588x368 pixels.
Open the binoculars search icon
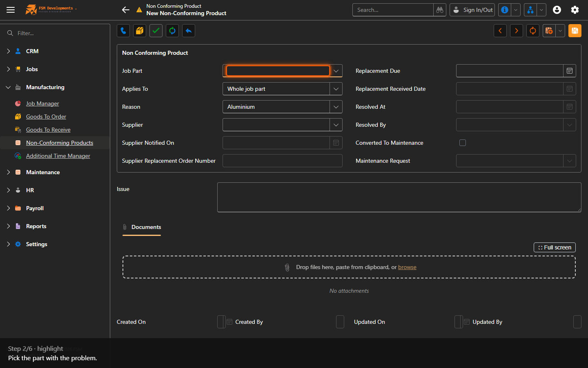point(440,10)
